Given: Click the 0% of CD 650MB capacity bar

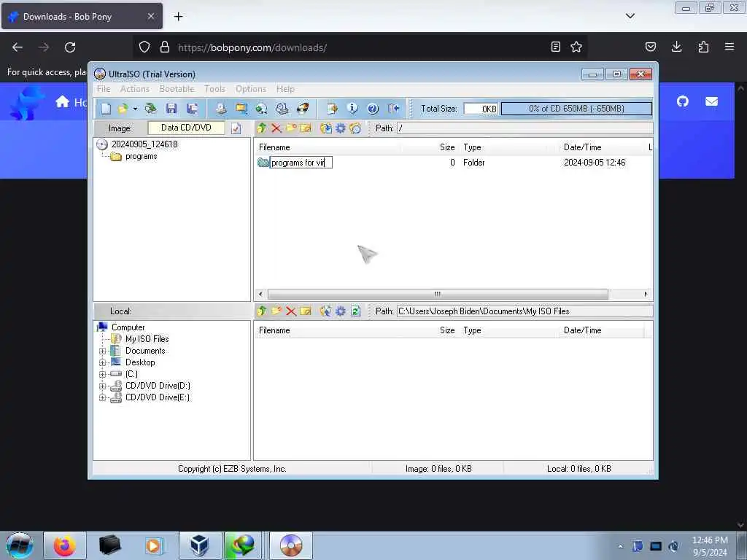Looking at the screenshot, I should coord(576,109).
